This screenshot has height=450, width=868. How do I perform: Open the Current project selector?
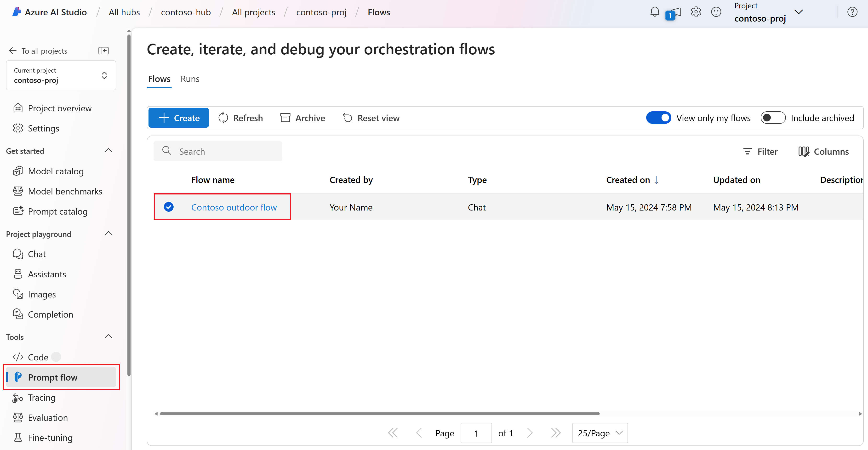(x=61, y=75)
